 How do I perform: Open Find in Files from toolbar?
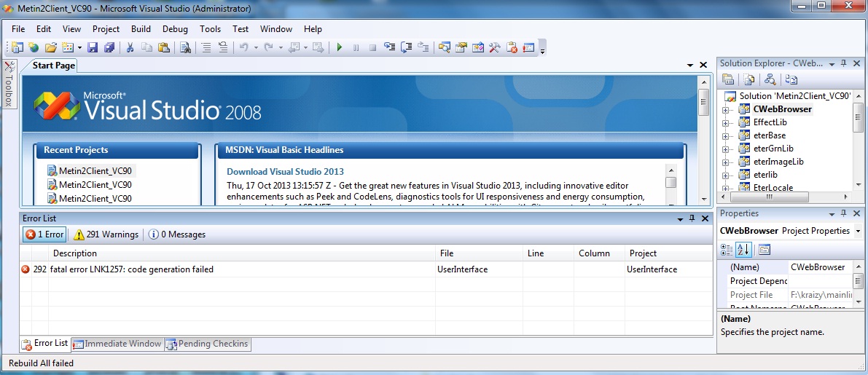pos(185,47)
